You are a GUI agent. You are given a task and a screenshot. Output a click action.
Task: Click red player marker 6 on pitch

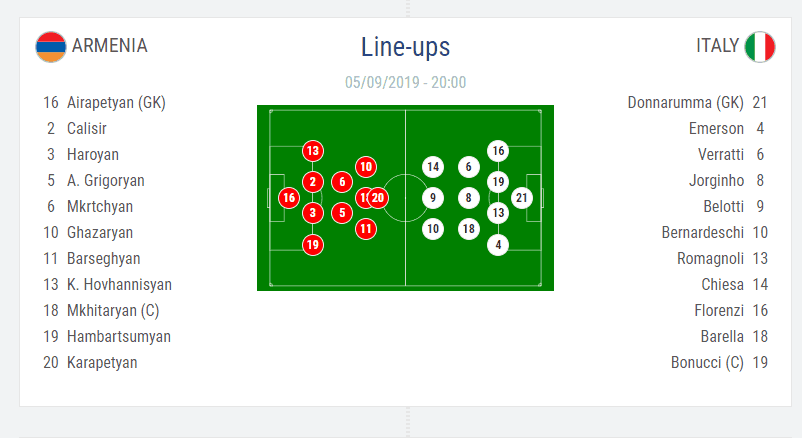342,182
